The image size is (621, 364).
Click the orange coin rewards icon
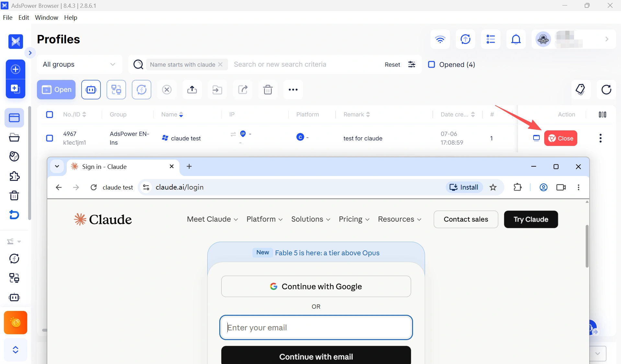[x=16, y=323]
